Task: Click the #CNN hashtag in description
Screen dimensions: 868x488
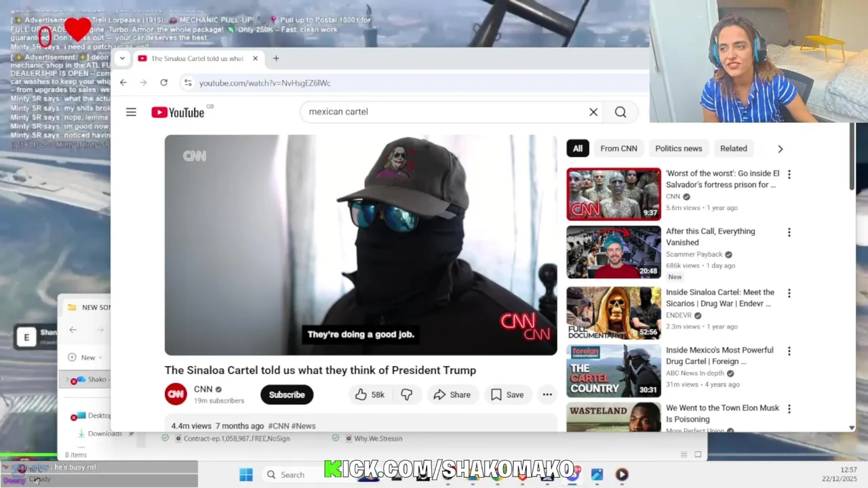Action: point(278,426)
